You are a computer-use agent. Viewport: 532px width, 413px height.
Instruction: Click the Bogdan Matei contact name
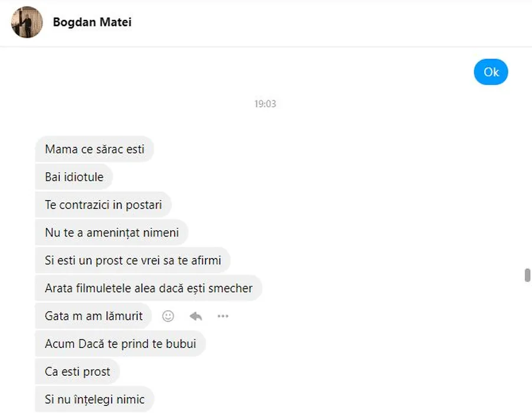(x=92, y=22)
